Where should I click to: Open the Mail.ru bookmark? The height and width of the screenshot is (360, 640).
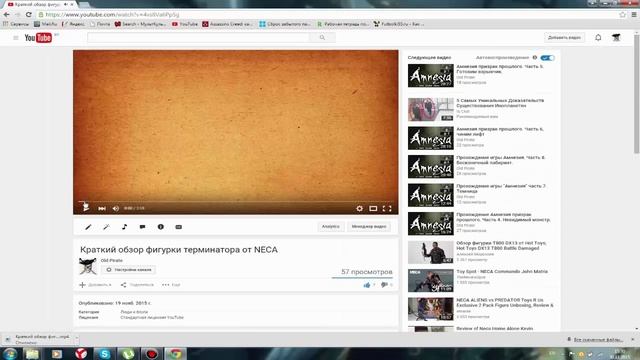coord(45,24)
